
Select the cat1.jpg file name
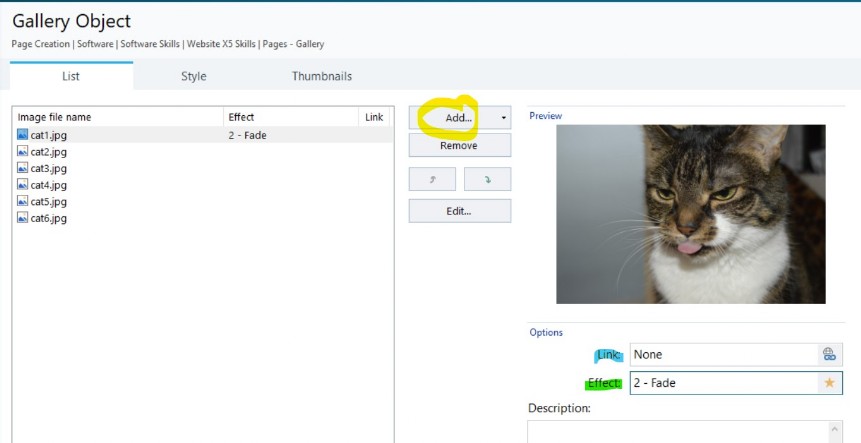point(49,135)
